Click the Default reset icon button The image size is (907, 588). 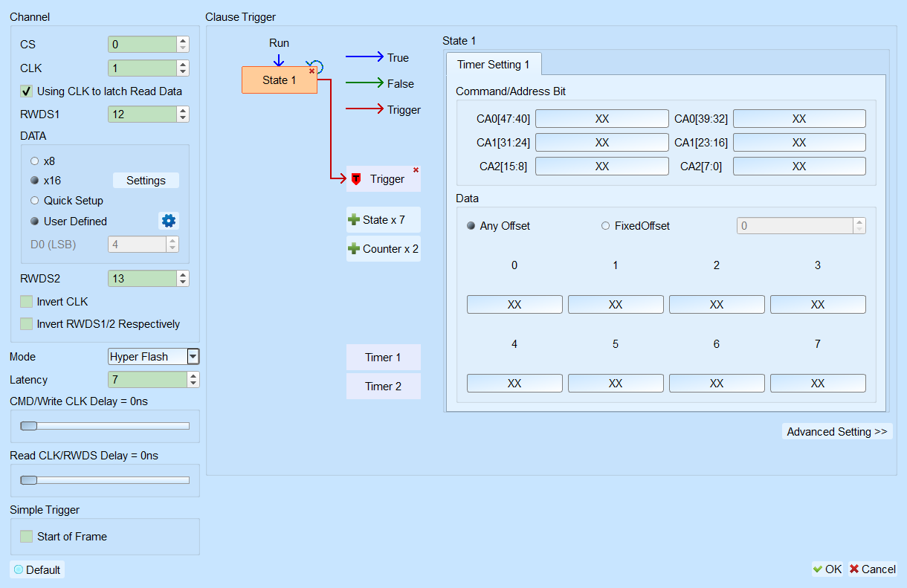[x=19, y=569]
